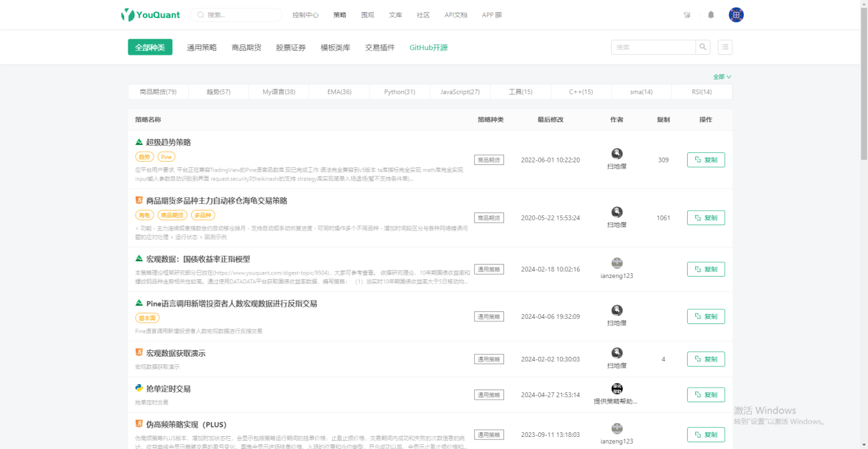Viewport: 868px width, 449px height.
Task: Filter by the C++(15) tag
Action: [x=581, y=92]
